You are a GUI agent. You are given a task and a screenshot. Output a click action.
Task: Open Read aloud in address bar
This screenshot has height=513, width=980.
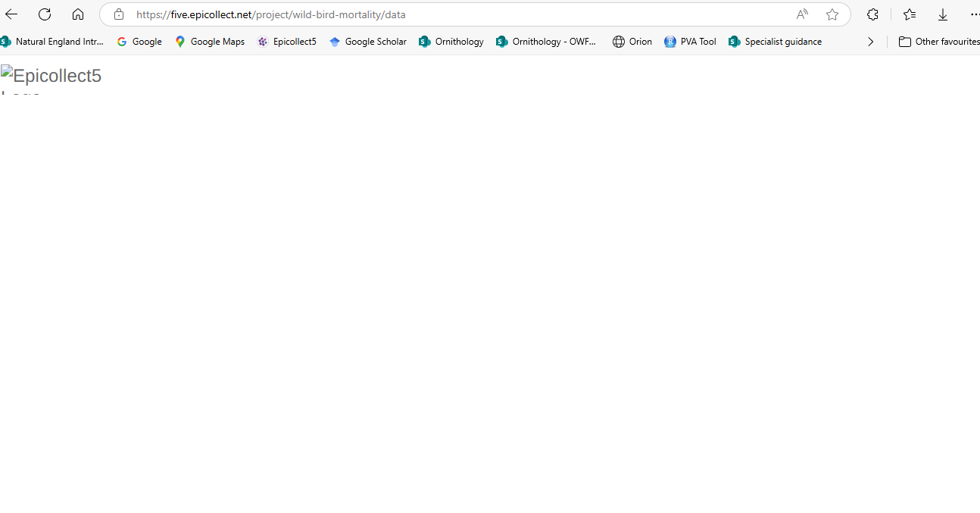click(x=802, y=14)
